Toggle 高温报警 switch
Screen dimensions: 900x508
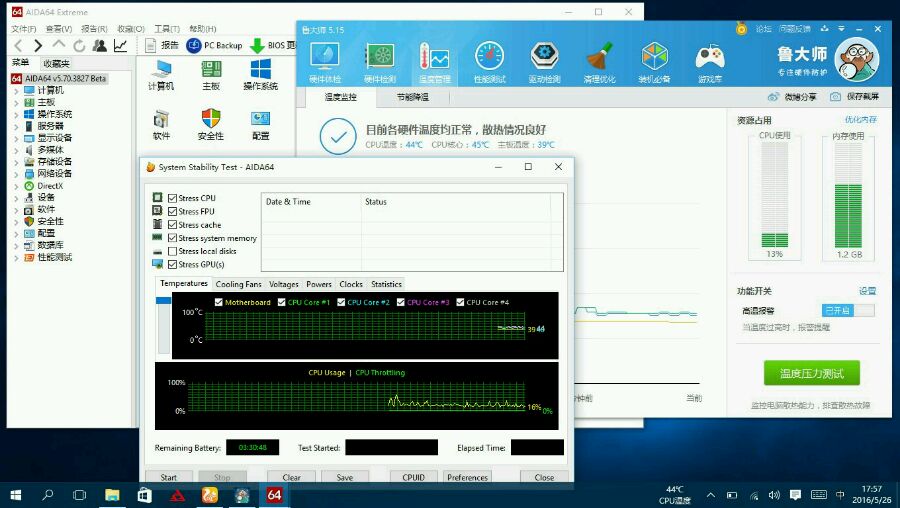848,311
